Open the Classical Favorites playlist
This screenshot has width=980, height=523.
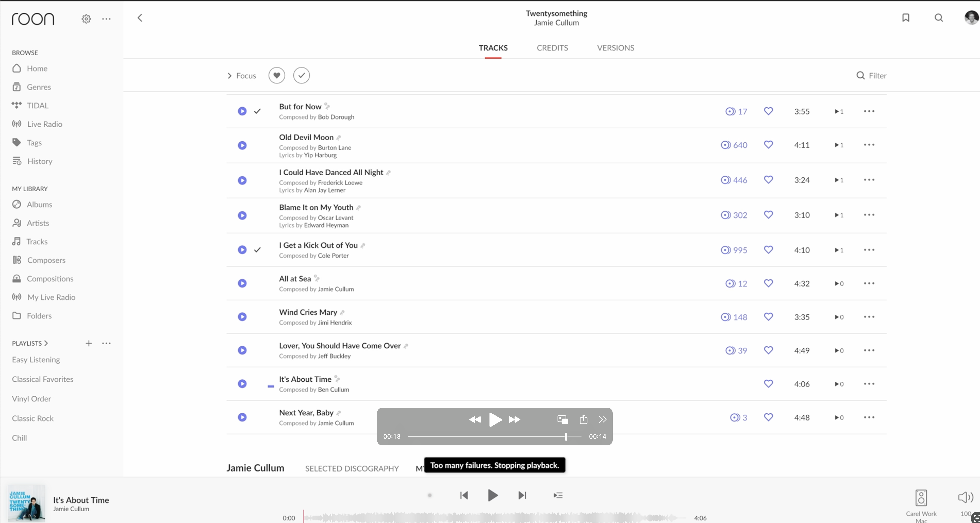[43, 379]
